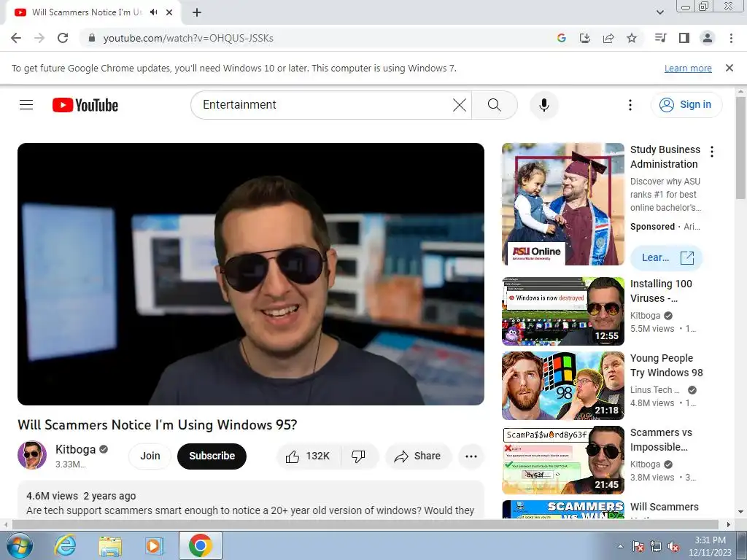
Task: Clear the search query with X
Action: (460, 105)
